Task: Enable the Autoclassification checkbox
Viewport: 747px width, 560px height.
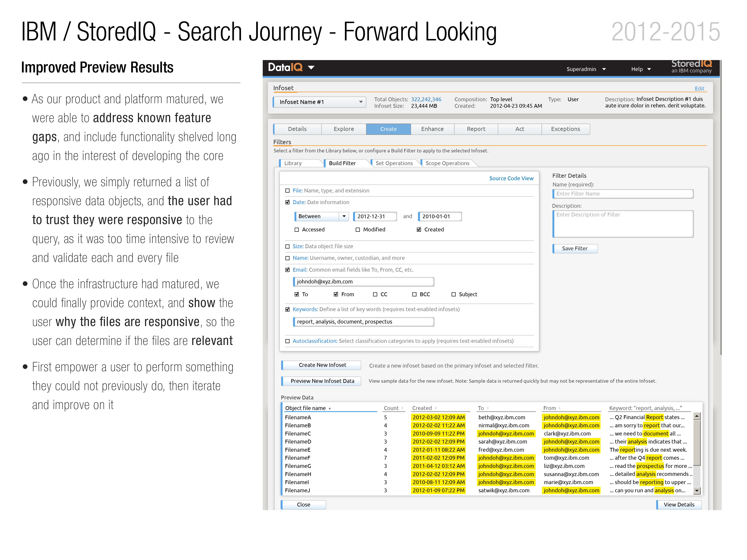Action: [287, 341]
